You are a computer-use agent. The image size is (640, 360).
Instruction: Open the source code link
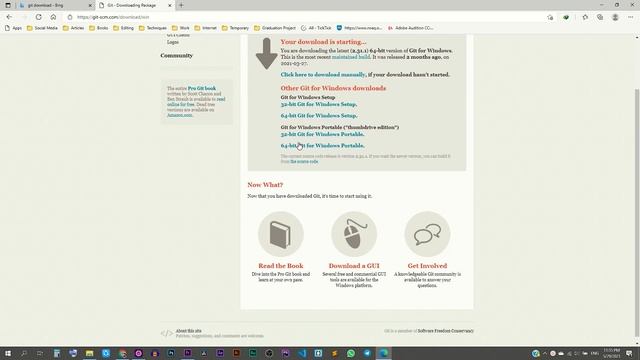tap(304, 162)
